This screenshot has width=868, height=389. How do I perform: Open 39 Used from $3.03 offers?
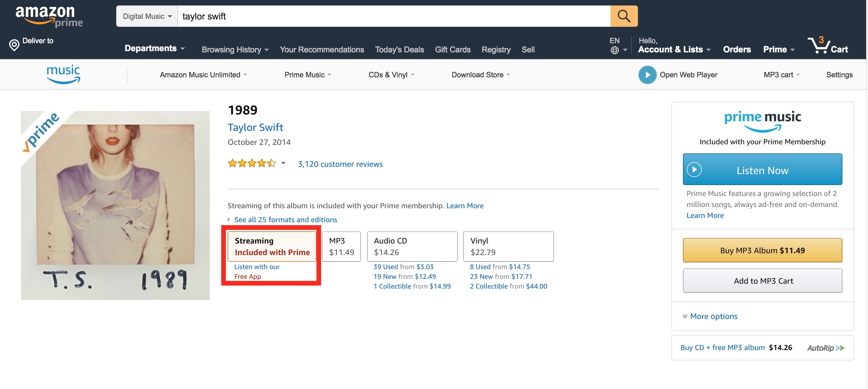403,267
